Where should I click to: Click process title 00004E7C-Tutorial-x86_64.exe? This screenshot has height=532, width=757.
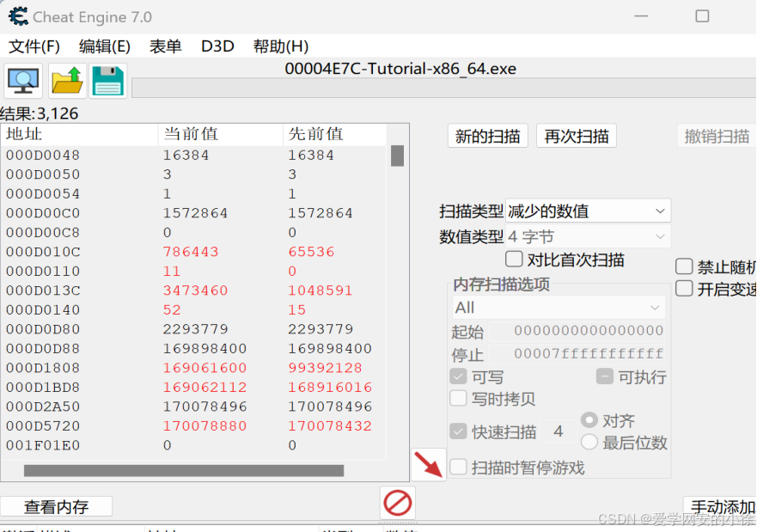[x=400, y=69]
